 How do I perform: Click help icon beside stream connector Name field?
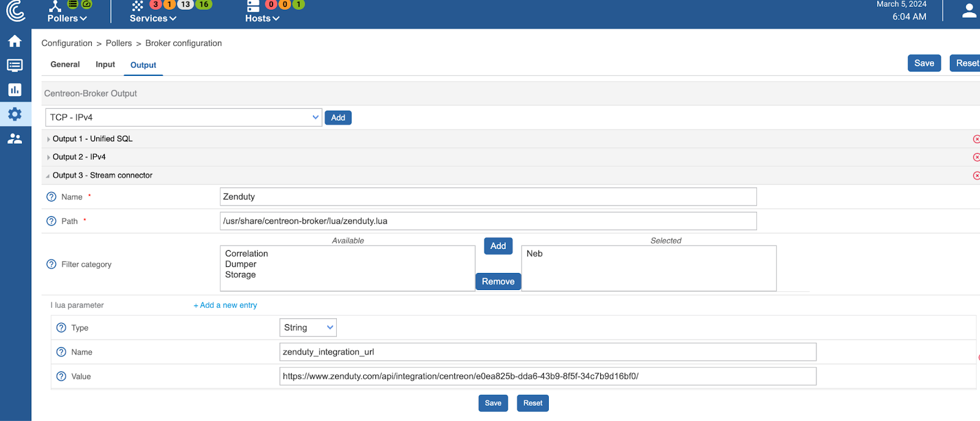click(51, 196)
